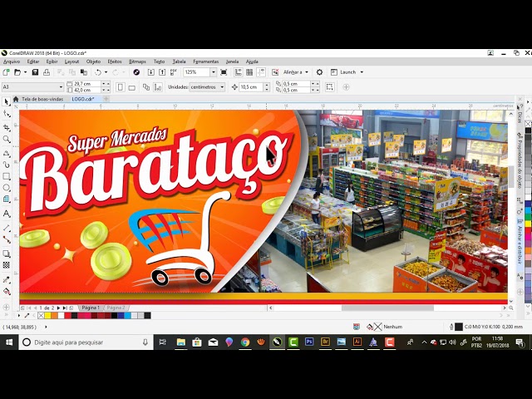
Task: Click the Save disk icon
Action: pyautogui.click(x=35, y=72)
